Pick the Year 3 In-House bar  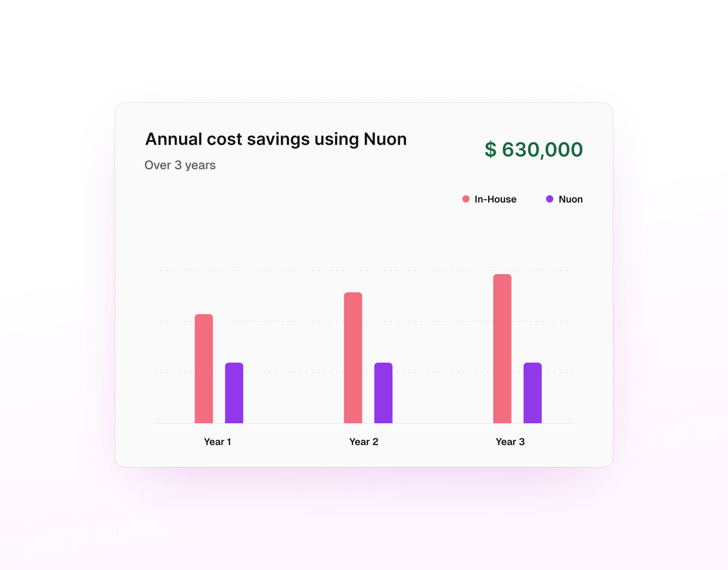click(502, 348)
